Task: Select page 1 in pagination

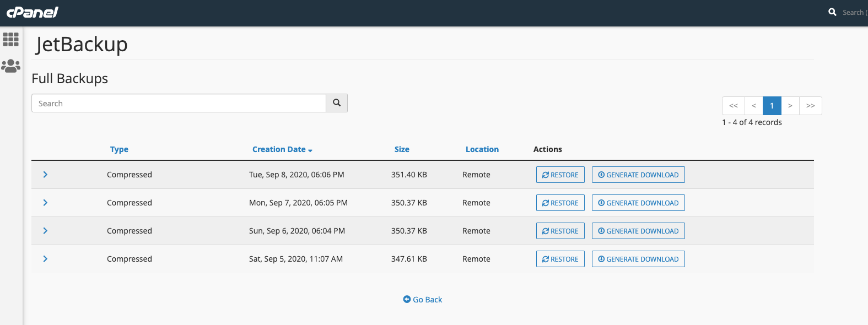Action: point(772,106)
